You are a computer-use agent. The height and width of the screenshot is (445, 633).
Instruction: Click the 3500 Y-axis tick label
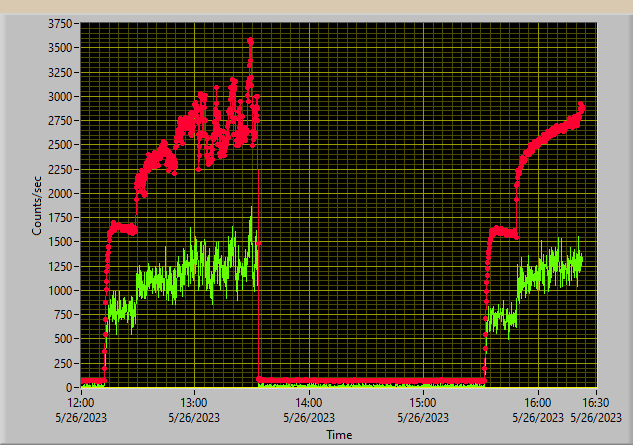pyautogui.click(x=60, y=48)
